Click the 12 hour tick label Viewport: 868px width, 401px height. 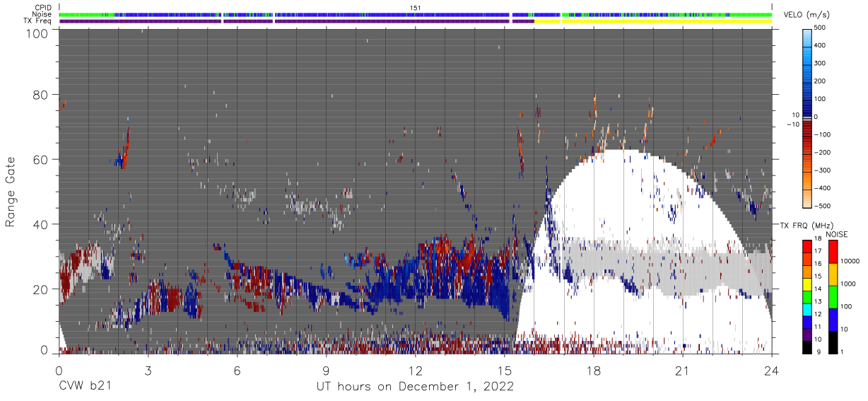pos(415,370)
